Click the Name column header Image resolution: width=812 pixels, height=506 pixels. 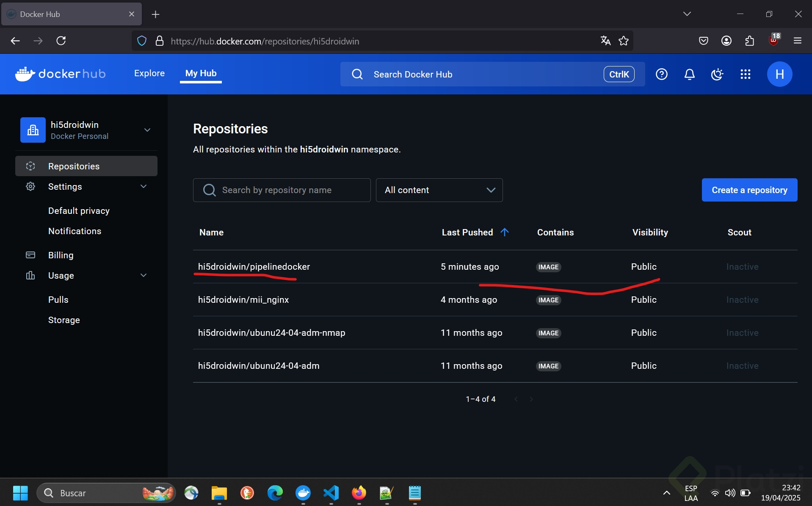pyautogui.click(x=211, y=232)
